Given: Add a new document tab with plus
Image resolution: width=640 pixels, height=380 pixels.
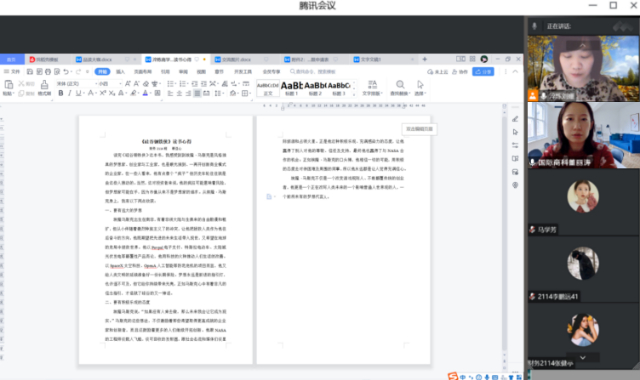Looking at the screenshot, I should tap(424, 59).
